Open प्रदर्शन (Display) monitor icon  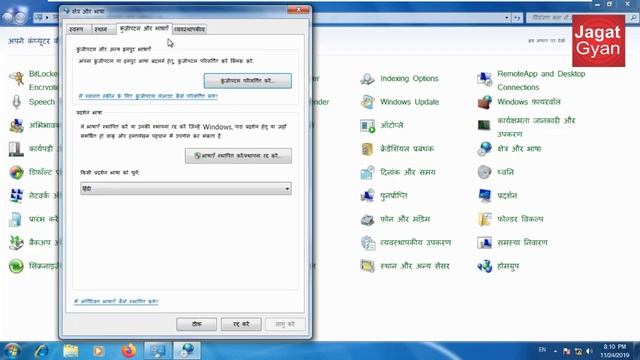coord(484,196)
